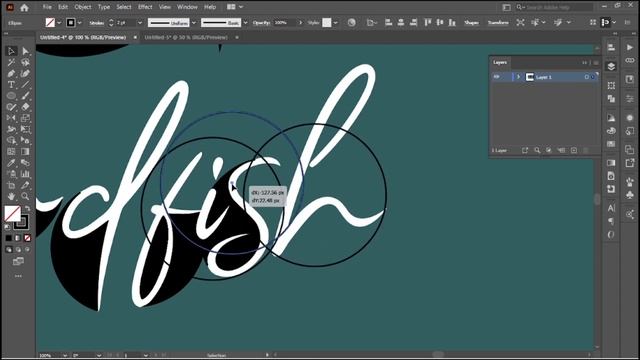This screenshot has width=640, height=360.
Task: Select Draw Inside mode
Action: [27, 249]
